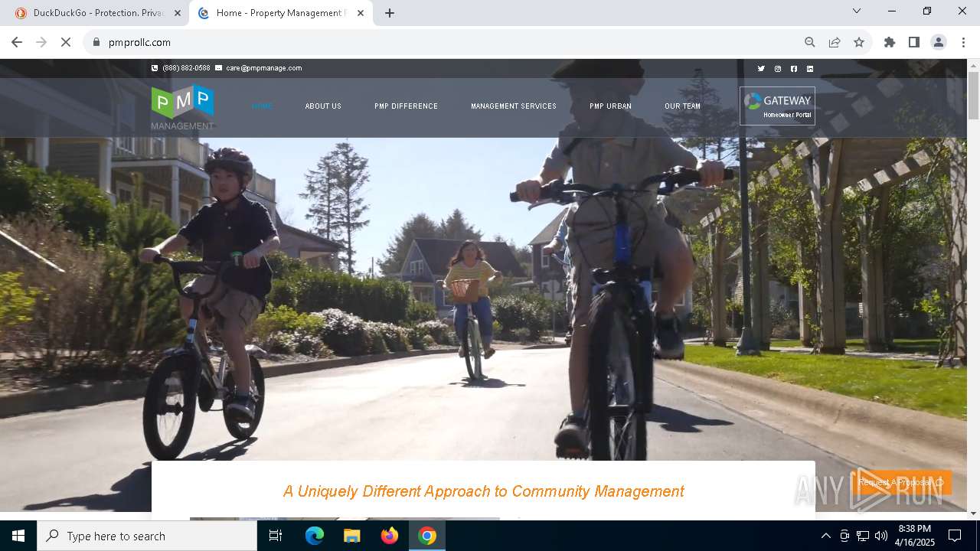
Task: Click heading A Uniquely Different Approach to Community Management
Action: (484, 491)
